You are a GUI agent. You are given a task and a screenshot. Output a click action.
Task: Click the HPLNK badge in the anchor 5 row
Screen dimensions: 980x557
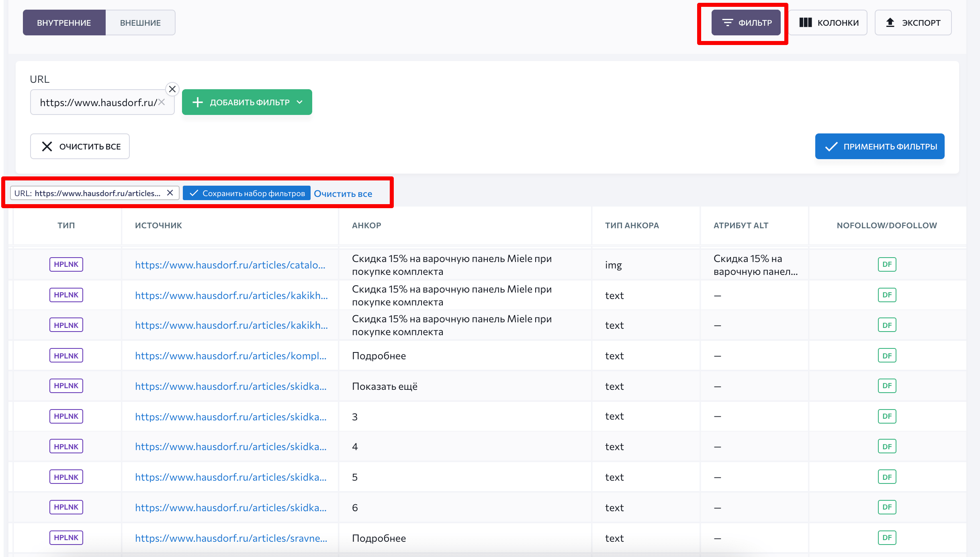tap(66, 477)
